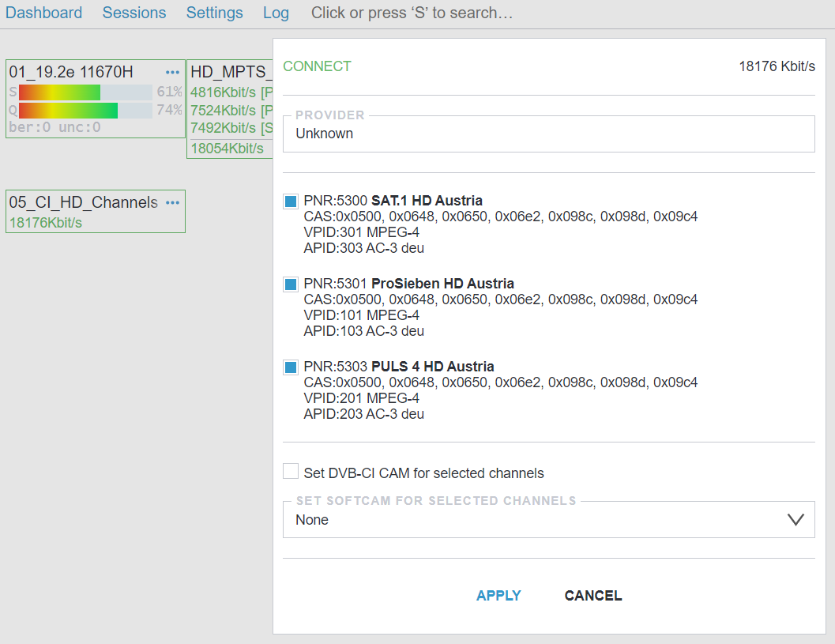
Task: Select the 05_CI_HD_Channels stream title
Action: tap(83, 202)
